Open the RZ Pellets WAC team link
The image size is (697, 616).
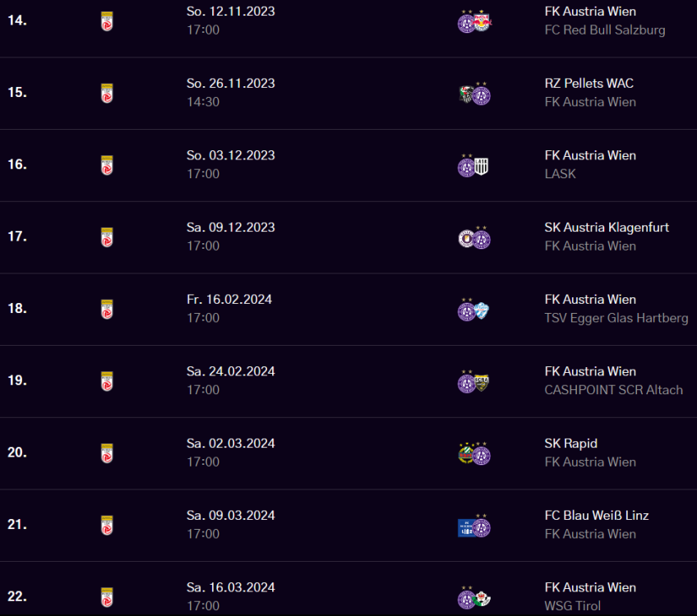[589, 84]
